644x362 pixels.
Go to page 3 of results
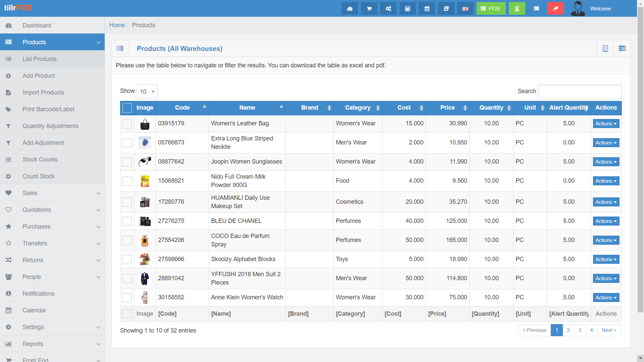580,330
